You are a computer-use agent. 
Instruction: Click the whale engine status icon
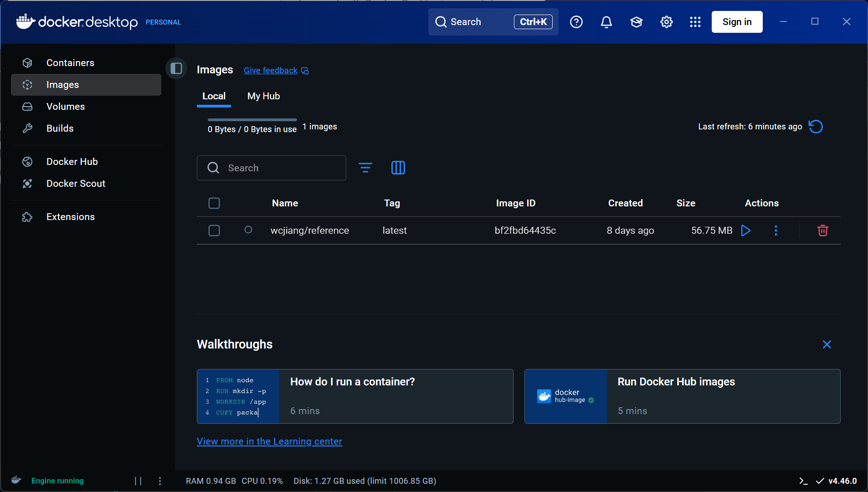coord(16,480)
